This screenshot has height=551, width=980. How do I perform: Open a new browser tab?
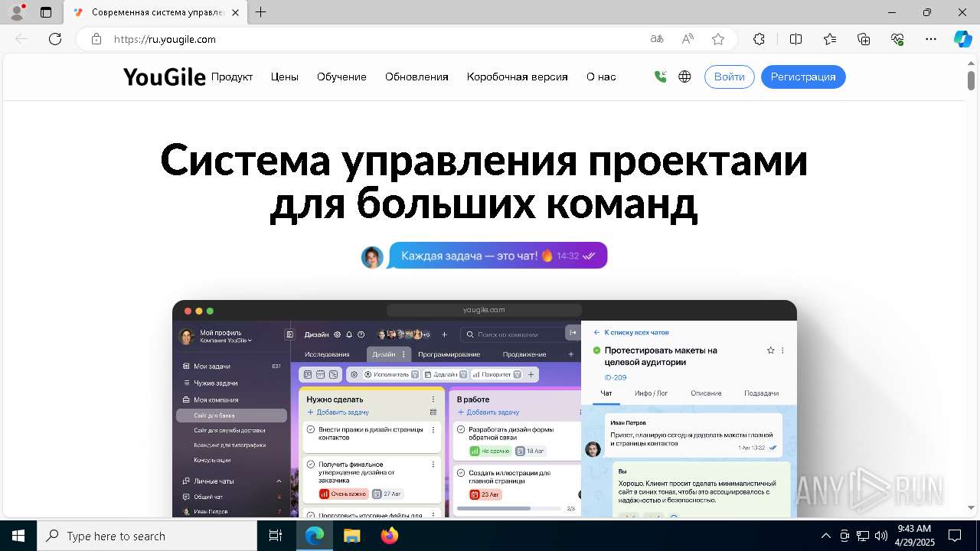coord(261,12)
